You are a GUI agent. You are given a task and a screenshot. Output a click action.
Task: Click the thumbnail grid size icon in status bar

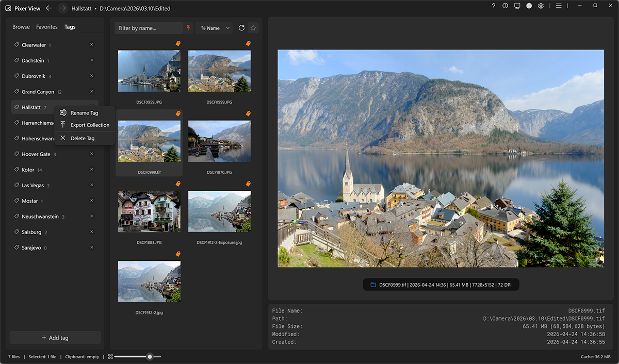point(110,356)
